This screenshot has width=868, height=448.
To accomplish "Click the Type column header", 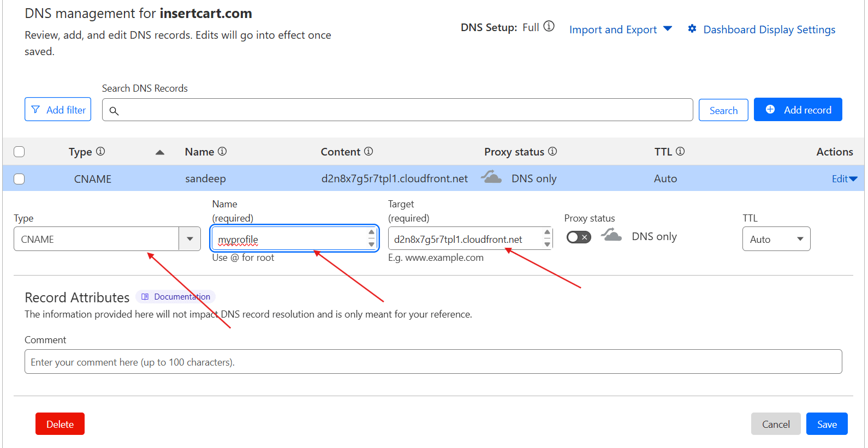I will pos(80,152).
